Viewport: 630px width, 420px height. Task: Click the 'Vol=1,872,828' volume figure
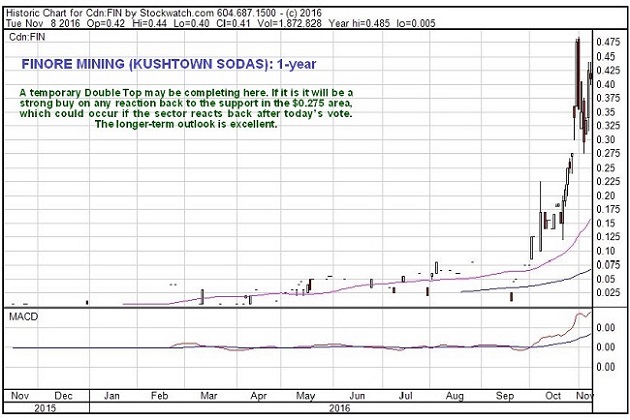click(289, 23)
